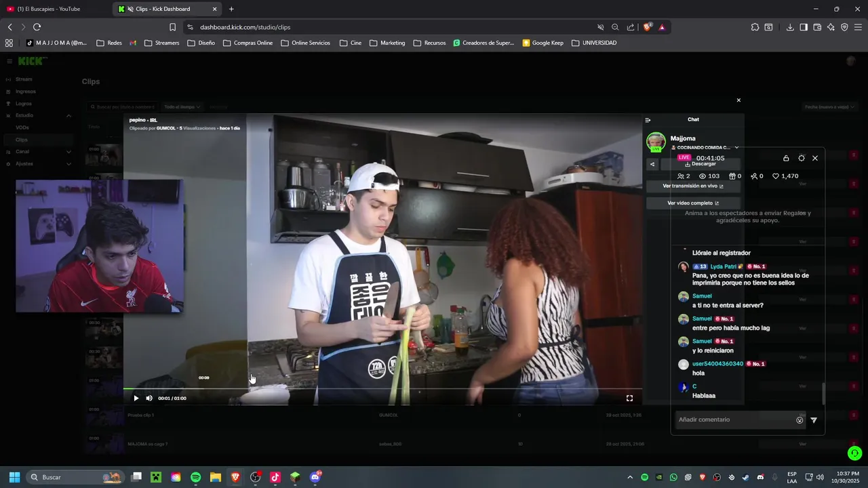Open browser extensions puzzle icon

pos(755,27)
